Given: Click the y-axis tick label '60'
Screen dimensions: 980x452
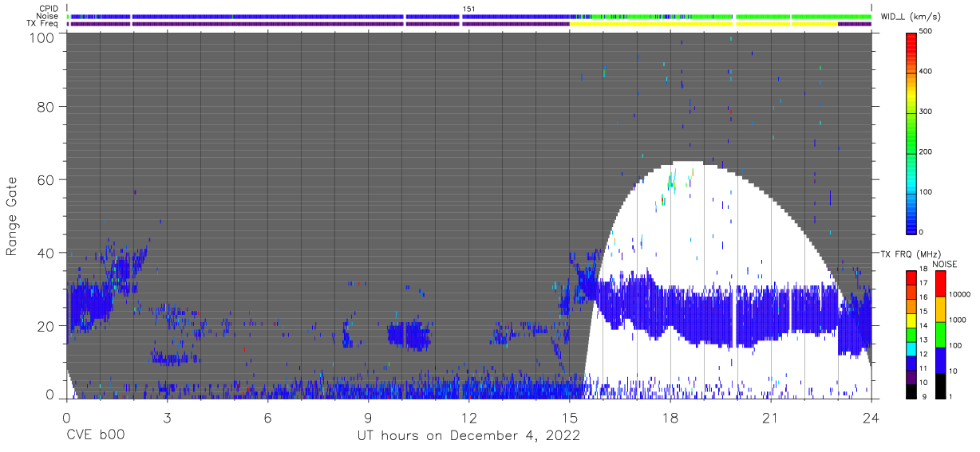Looking at the screenshot, I should click(46, 179).
